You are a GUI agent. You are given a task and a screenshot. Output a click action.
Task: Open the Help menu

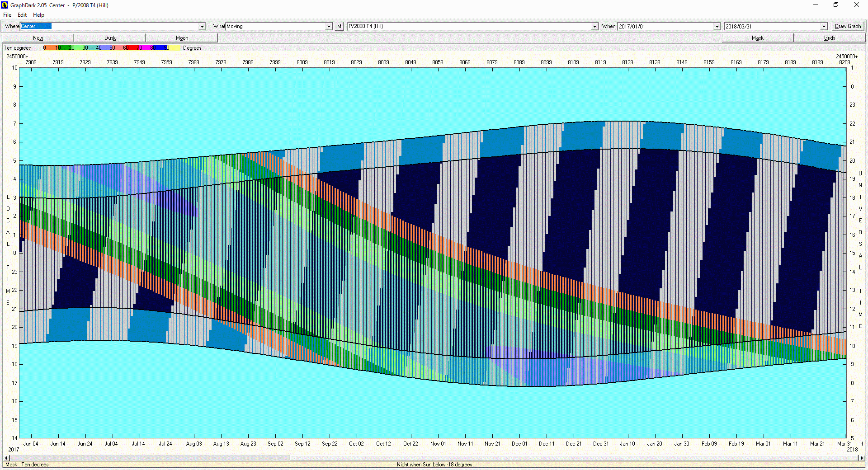click(38, 15)
